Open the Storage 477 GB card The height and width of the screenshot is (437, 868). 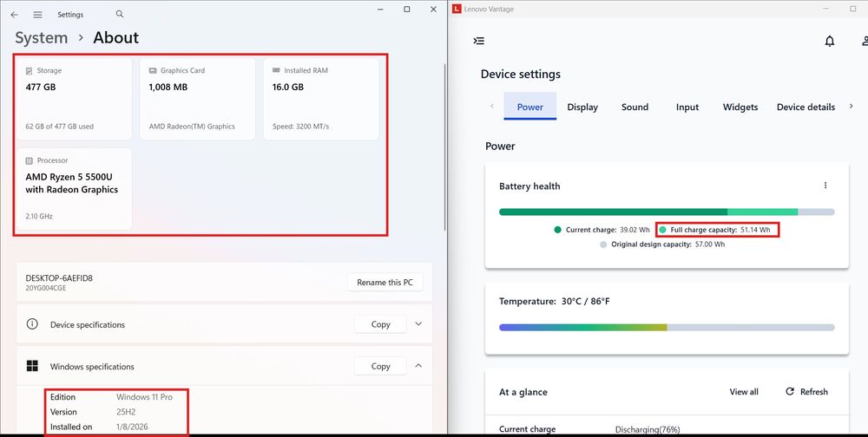(74, 99)
